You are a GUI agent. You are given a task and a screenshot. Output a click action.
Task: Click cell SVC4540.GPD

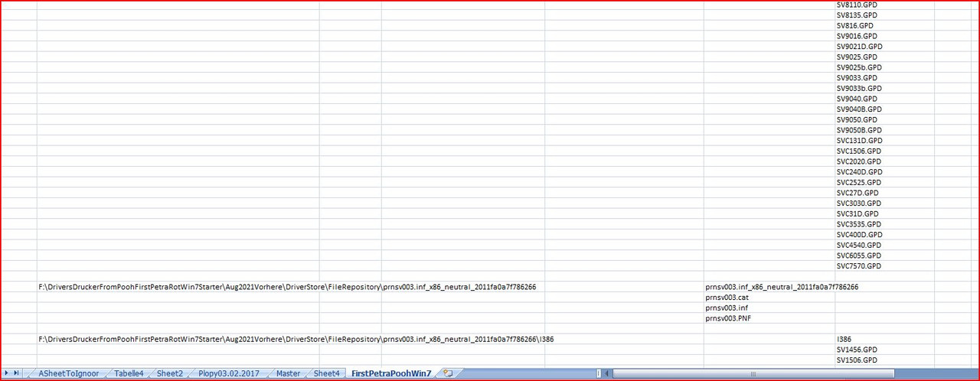tap(884, 245)
